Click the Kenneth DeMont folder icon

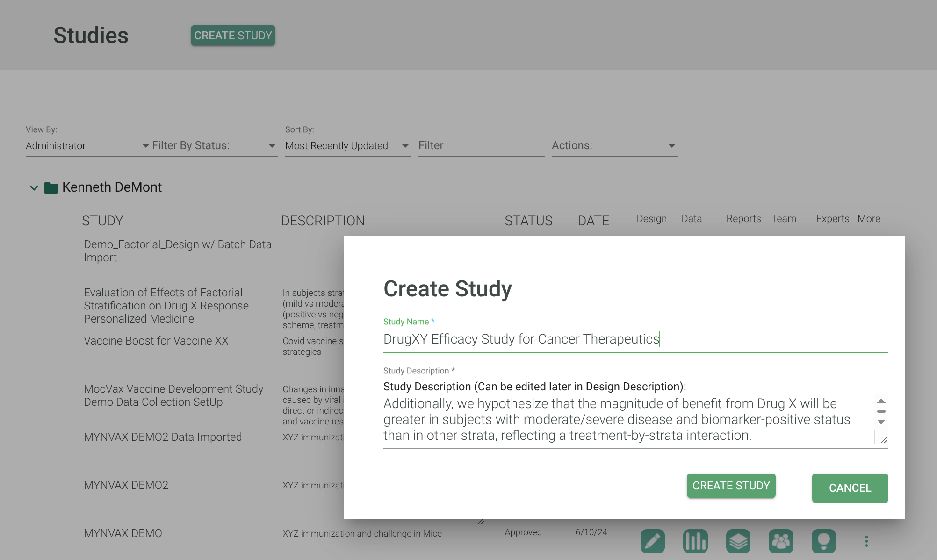coord(50,188)
